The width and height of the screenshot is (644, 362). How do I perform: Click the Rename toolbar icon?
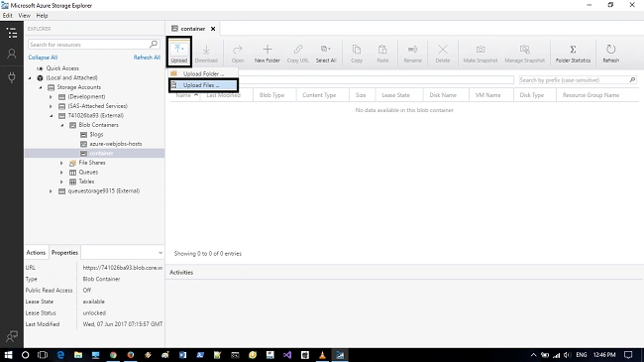coord(413,54)
